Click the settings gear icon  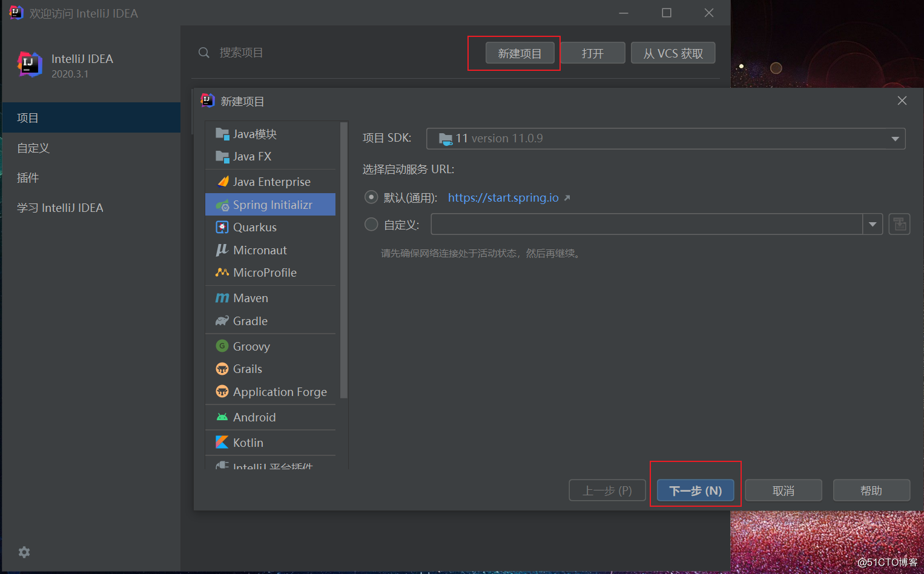(x=24, y=552)
